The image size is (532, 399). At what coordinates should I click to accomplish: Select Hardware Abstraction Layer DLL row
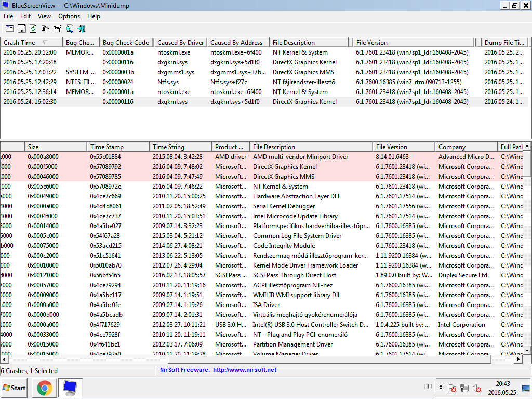pyautogui.click(x=262, y=196)
